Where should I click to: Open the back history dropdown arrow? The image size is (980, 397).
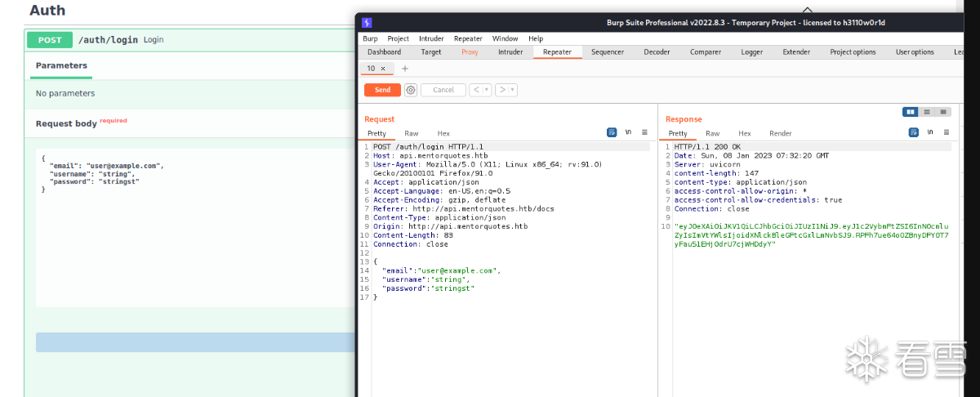tap(488, 90)
